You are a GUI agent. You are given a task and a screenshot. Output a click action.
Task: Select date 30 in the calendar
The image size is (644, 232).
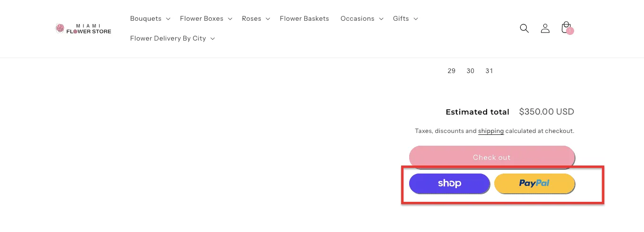click(470, 71)
